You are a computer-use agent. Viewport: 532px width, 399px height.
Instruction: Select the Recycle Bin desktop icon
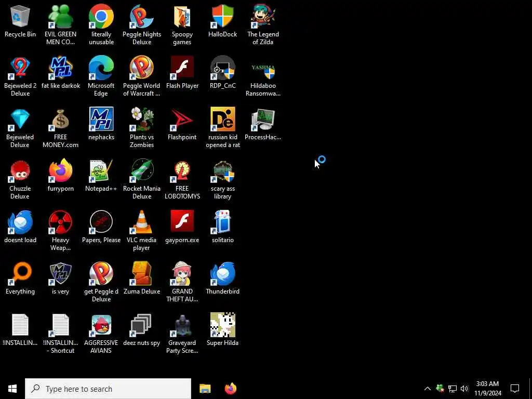click(20, 16)
